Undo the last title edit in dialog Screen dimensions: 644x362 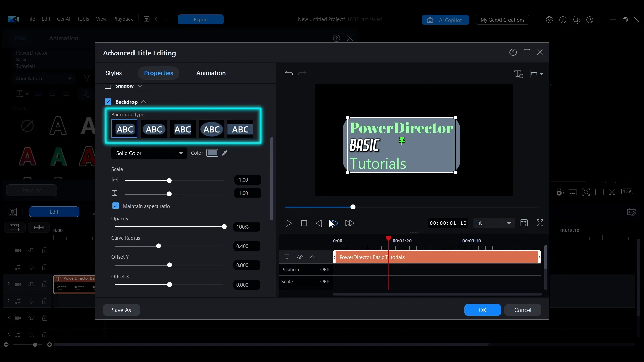coord(289,73)
